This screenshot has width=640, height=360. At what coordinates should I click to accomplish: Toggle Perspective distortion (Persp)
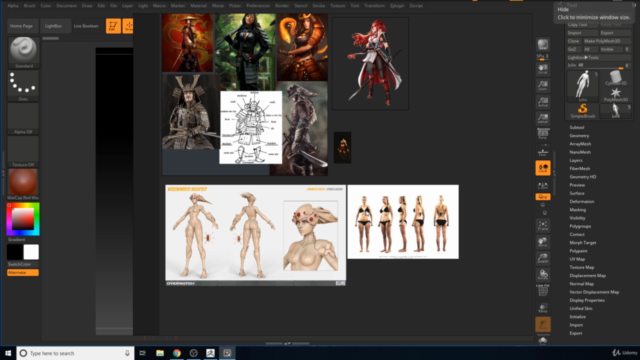[543, 134]
